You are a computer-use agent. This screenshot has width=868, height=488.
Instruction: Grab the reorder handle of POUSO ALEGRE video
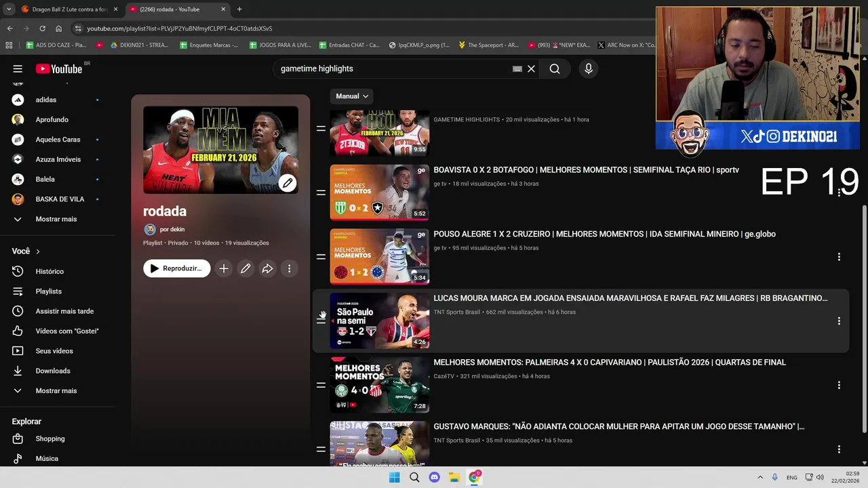[321, 257]
